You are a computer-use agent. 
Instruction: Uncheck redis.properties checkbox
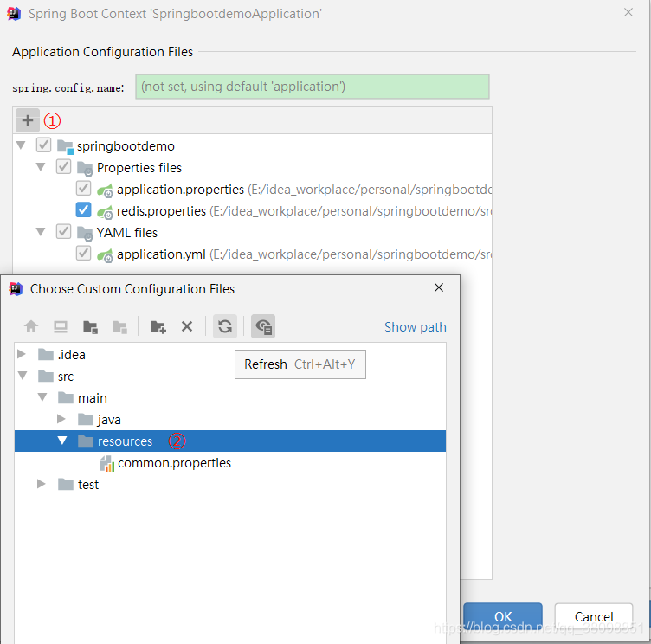83,209
